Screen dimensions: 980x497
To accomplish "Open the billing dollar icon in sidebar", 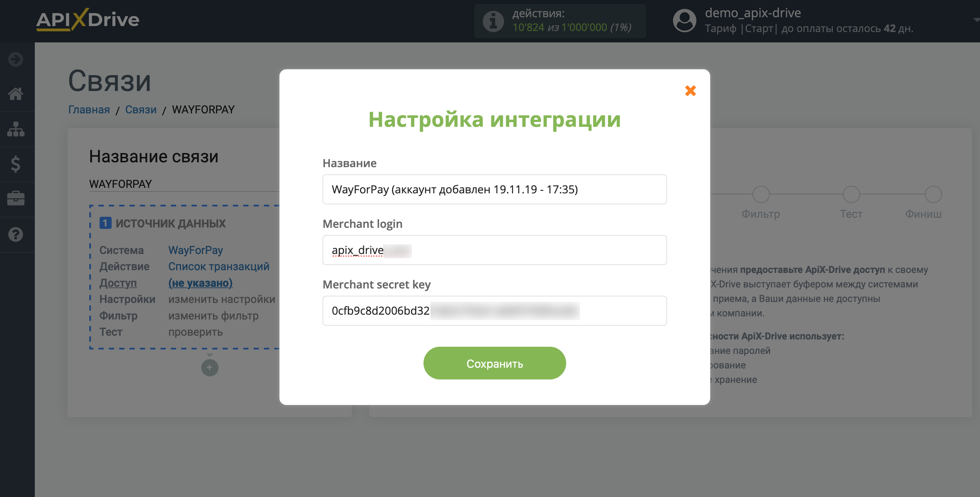I will click(x=16, y=164).
